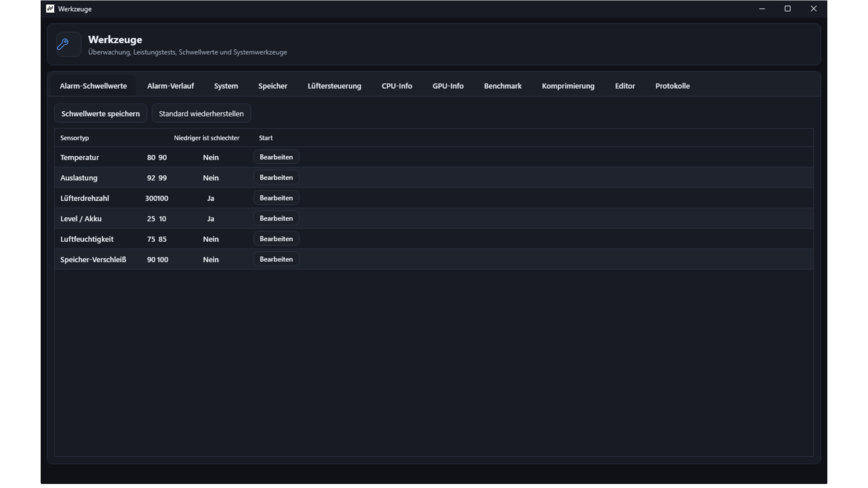Viewport: 868px width, 488px height.
Task: Click Schwellwerte speichern button
Action: coord(101,113)
